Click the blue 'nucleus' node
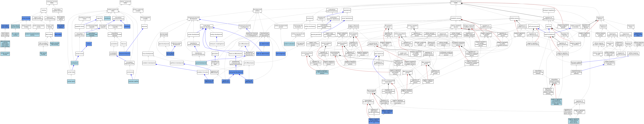 (x=89, y=44)
